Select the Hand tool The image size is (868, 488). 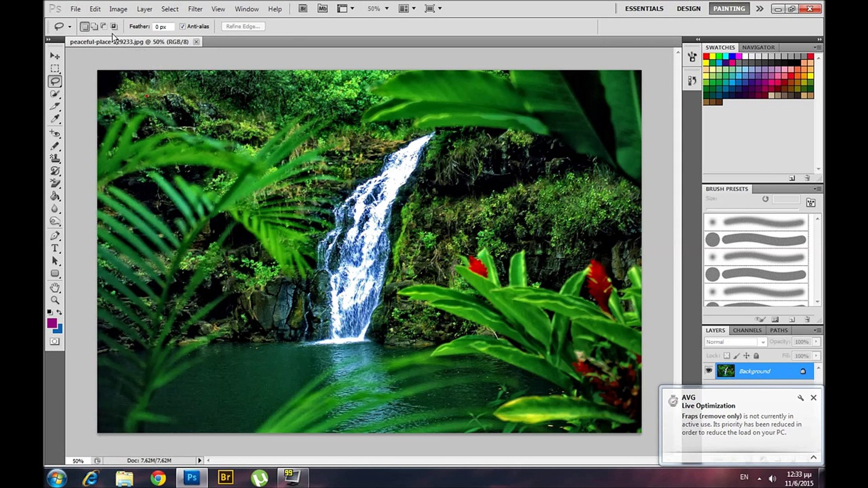[55, 288]
